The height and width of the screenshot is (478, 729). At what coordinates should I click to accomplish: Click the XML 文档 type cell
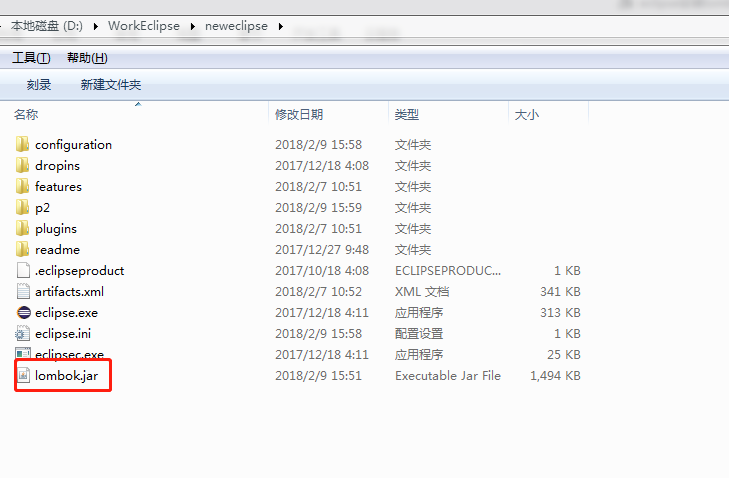422,292
